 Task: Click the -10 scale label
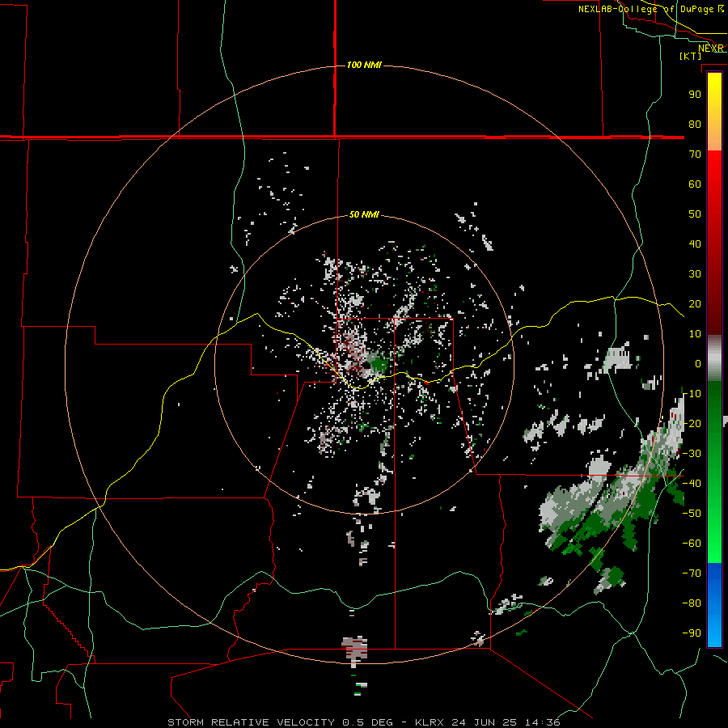692,394
